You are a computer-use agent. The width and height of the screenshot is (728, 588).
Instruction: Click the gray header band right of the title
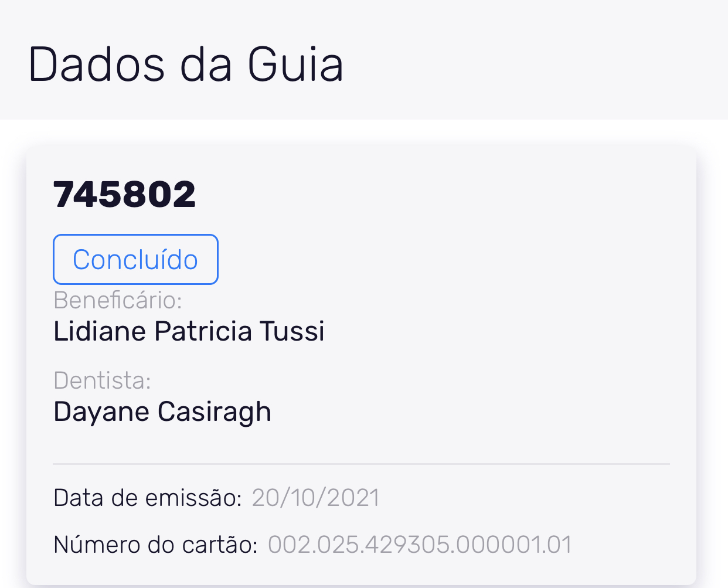pos(528,62)
